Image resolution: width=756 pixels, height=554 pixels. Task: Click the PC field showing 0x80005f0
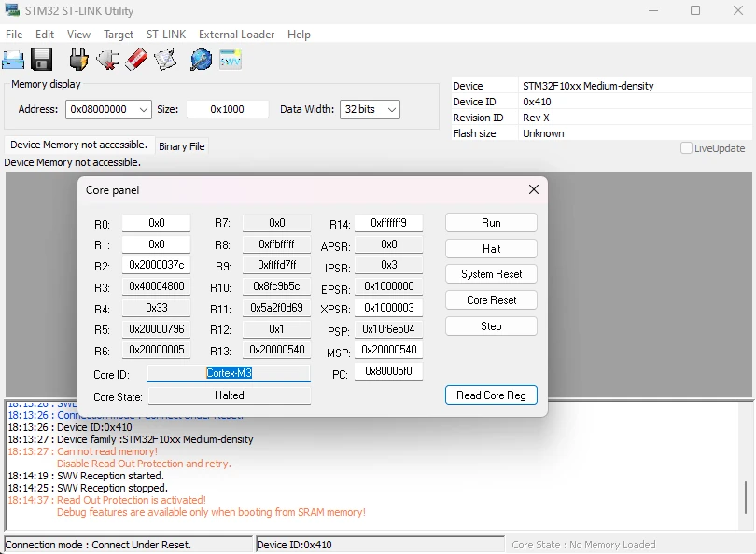pos(388,371)
